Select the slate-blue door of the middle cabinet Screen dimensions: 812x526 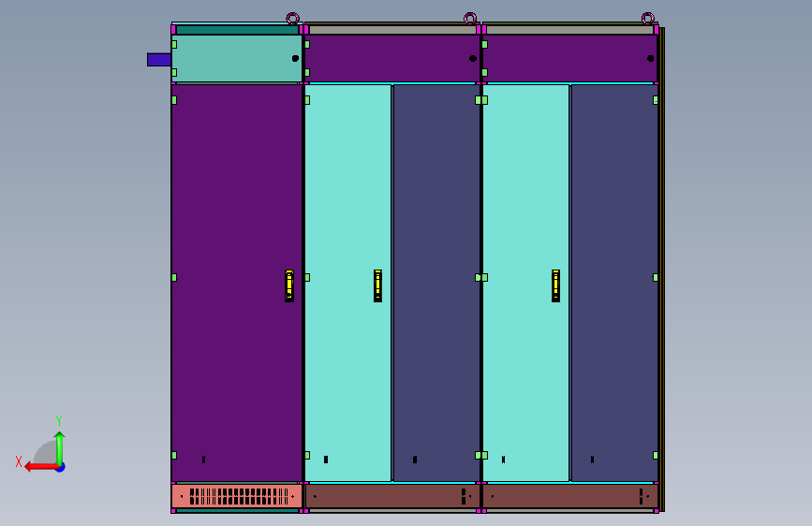(436, 283)
